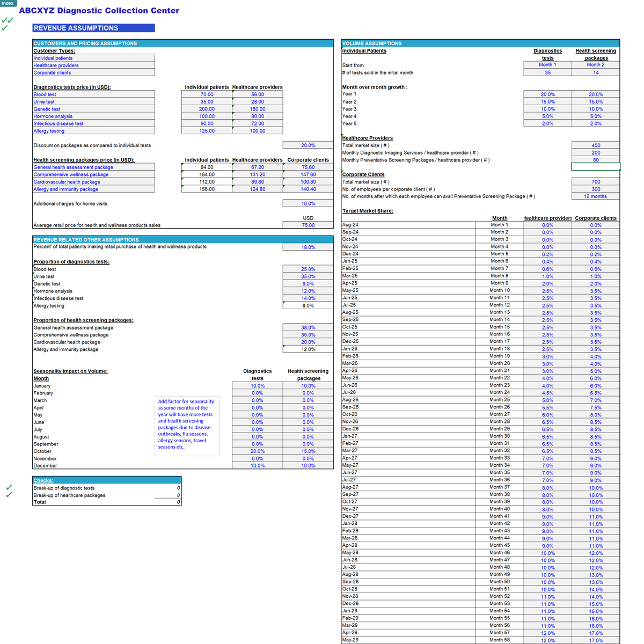Select the 'ABCXYZ Diagnostic Collection Center' title
The image size is (644, 644).
99,11
